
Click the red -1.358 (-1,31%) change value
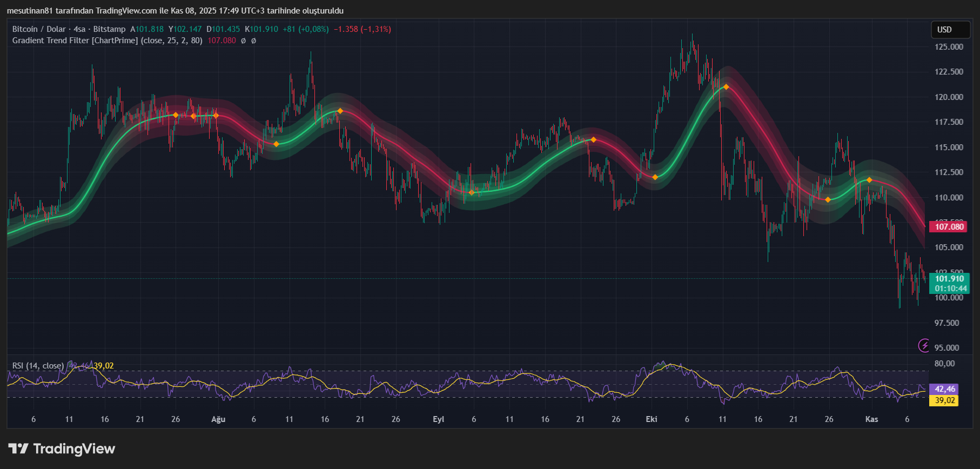(362, 29)
